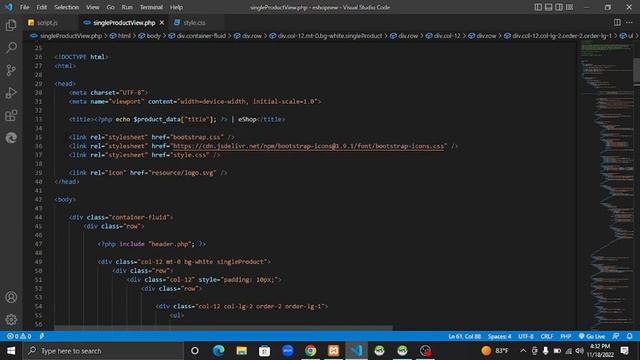The height and width of the screenshot is (360, 640).
Task: Open File Explorer from the taskbar
Action: (x=242, y=351)
